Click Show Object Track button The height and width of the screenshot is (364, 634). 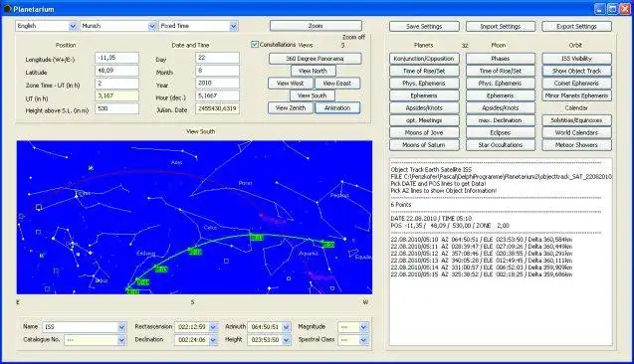[576, 71]
